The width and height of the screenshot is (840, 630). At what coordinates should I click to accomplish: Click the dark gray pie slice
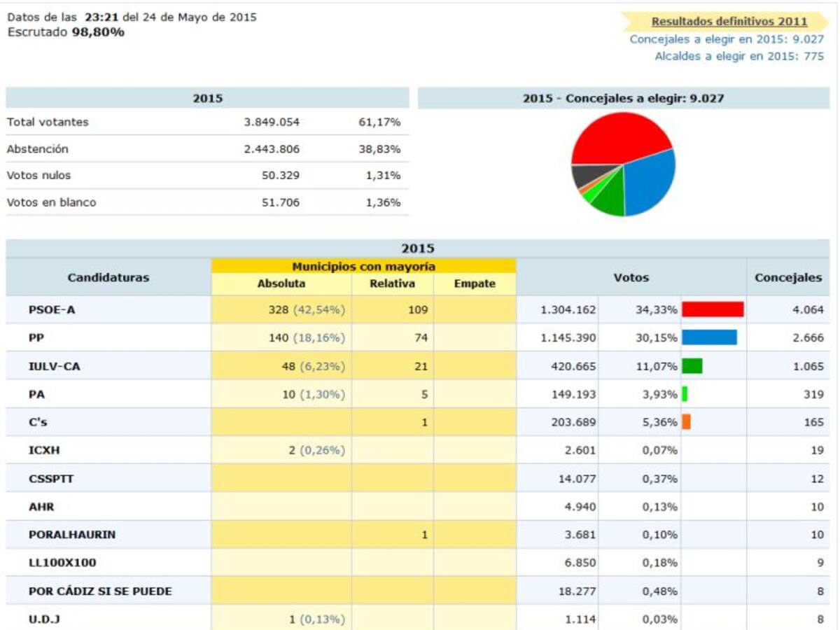click(584, 175)
